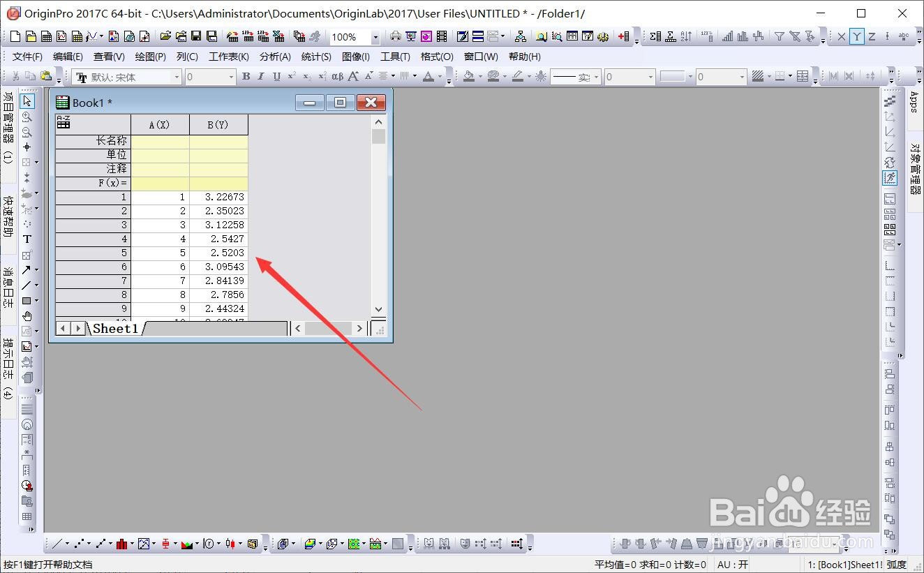This screenshot has width=924, height=573.
Task: Open the 绘图(P) menu
Action: tap(151, 57)
